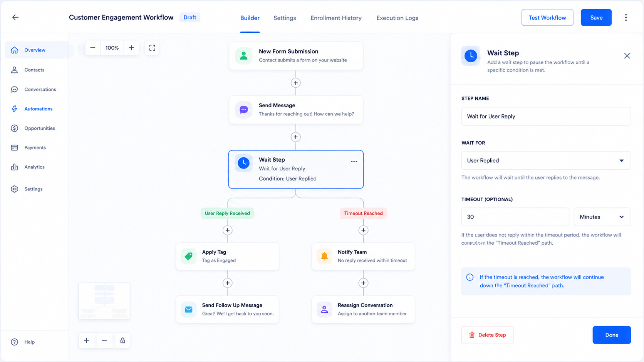Screen dimensions: 644x362
Task: Switch to the Builder tab
Action: click(250, 18)
